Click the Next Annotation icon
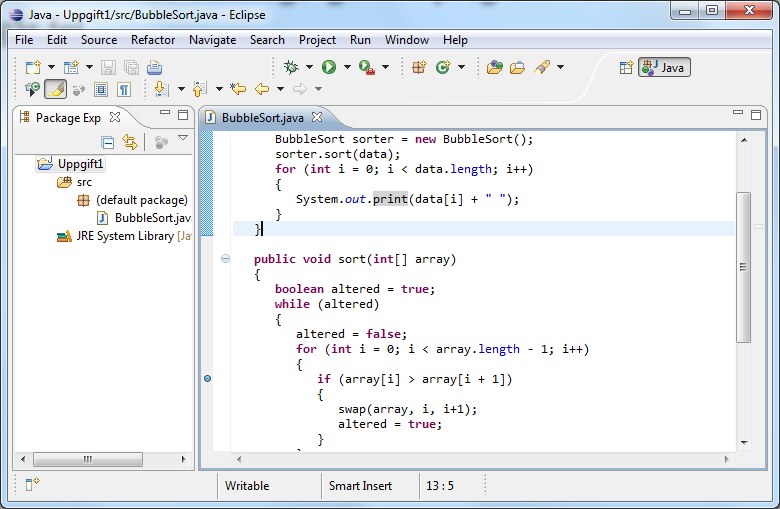 tap(162, 89)
